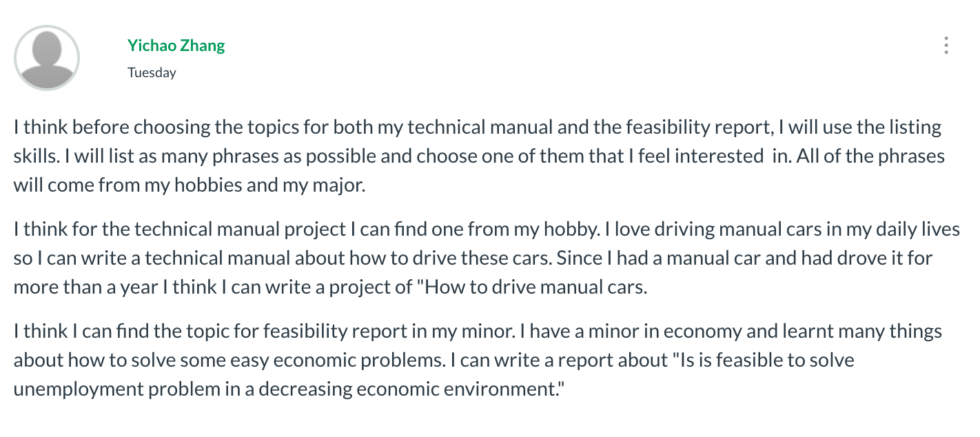Click the first paragraph about listing skills
The width and height of the screenshot is (980, 437).
(479, 156)
